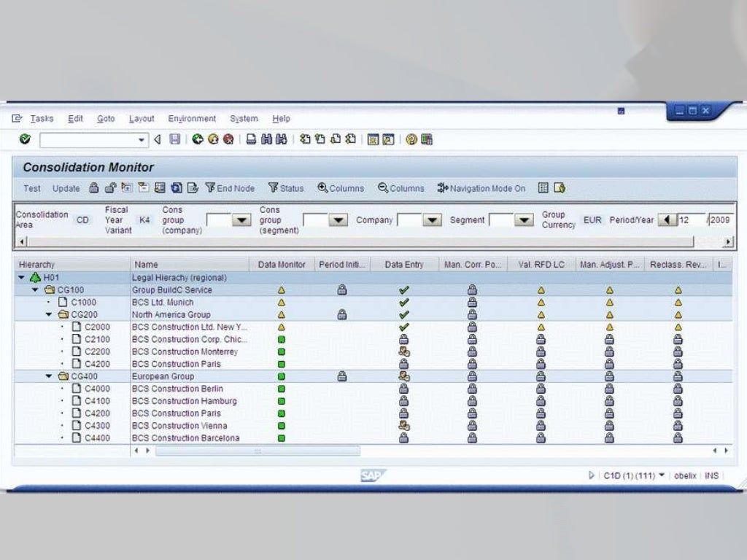Viewport: 747px width, 560px height.
Task: Open the Cons group (segment) dropdown
Action: click(x=338, y=220)
